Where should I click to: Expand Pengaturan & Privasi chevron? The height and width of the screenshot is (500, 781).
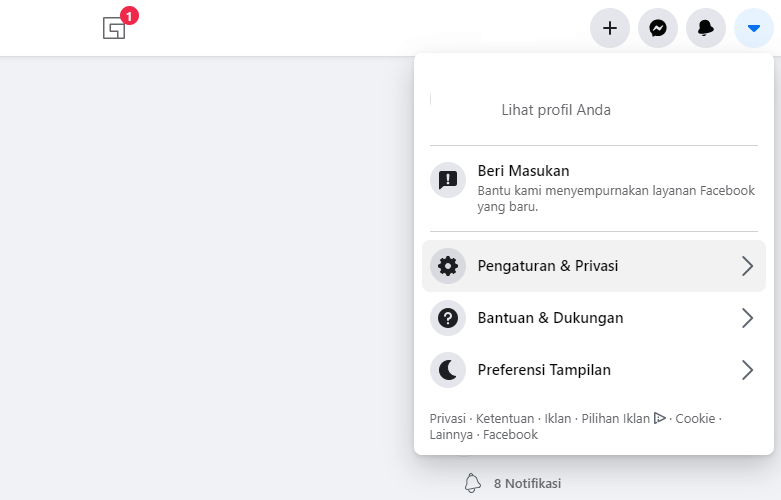click(747, 266)
